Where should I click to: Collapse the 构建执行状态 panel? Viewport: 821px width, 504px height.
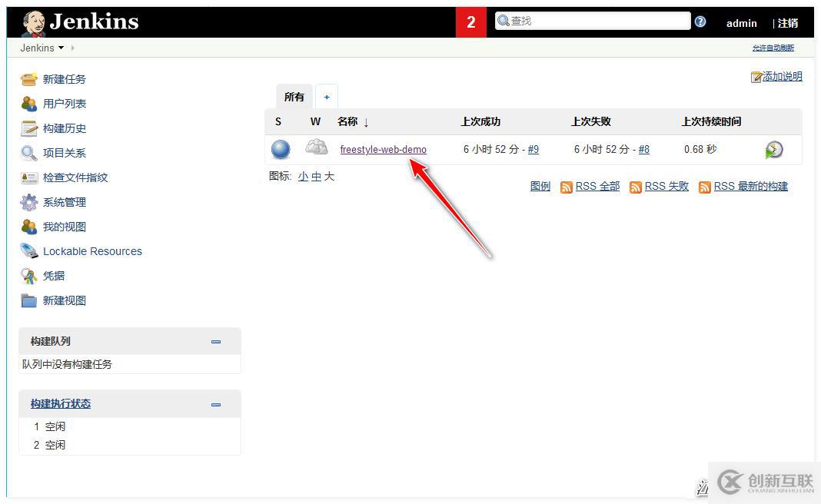[216, 405]
